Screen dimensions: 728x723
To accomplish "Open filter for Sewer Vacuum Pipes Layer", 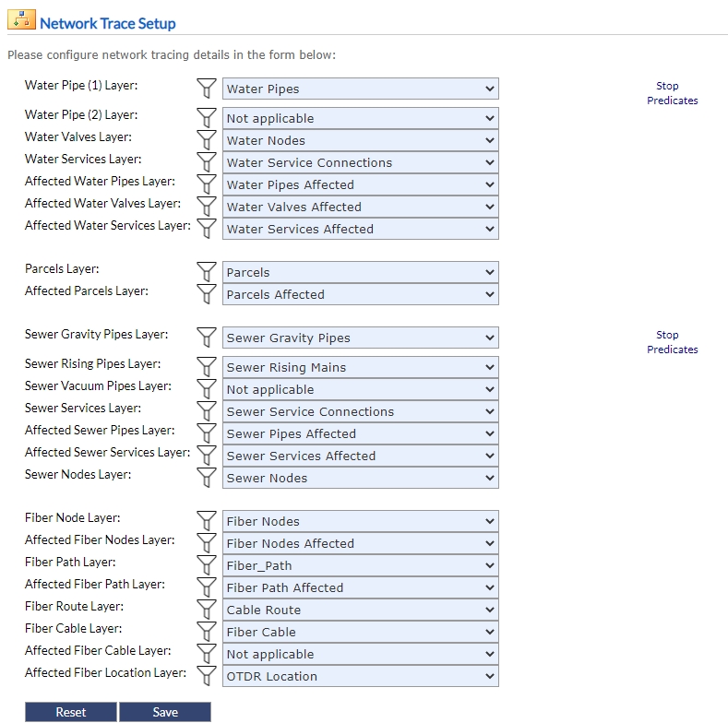I will click(208, 390).
